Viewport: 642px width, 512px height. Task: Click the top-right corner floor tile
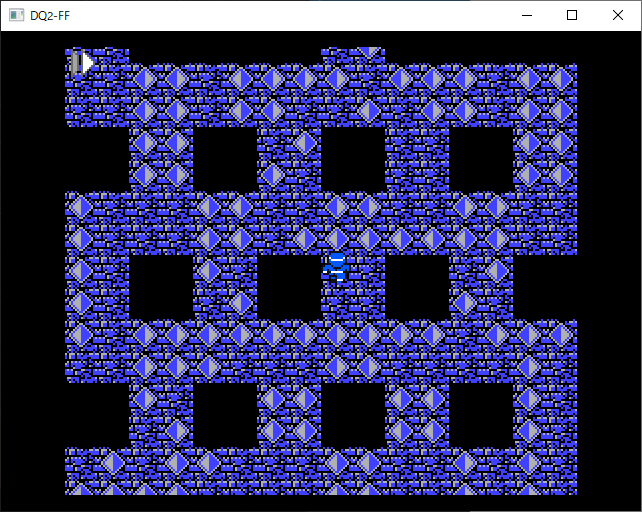(x=560, y=80)
